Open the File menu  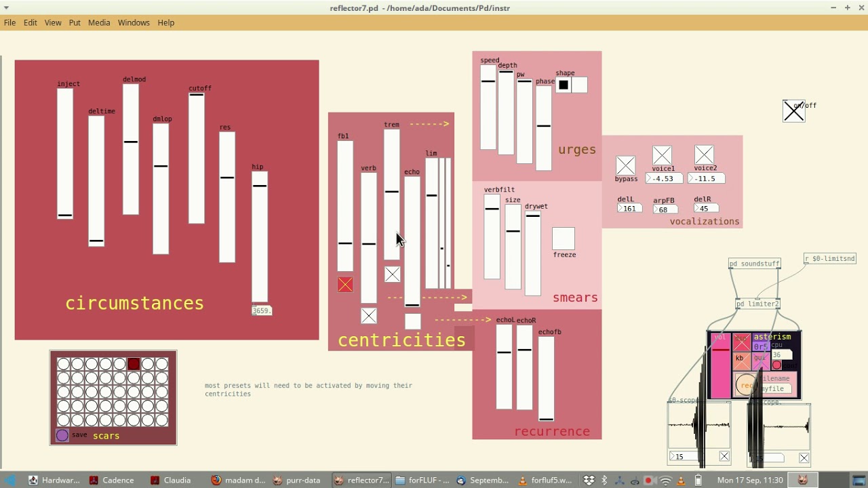9,22
